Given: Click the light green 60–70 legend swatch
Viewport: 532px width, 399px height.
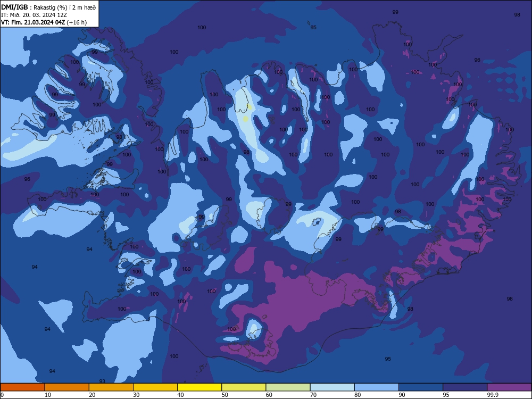Looking at the screenshot, I should coord(288,387).
